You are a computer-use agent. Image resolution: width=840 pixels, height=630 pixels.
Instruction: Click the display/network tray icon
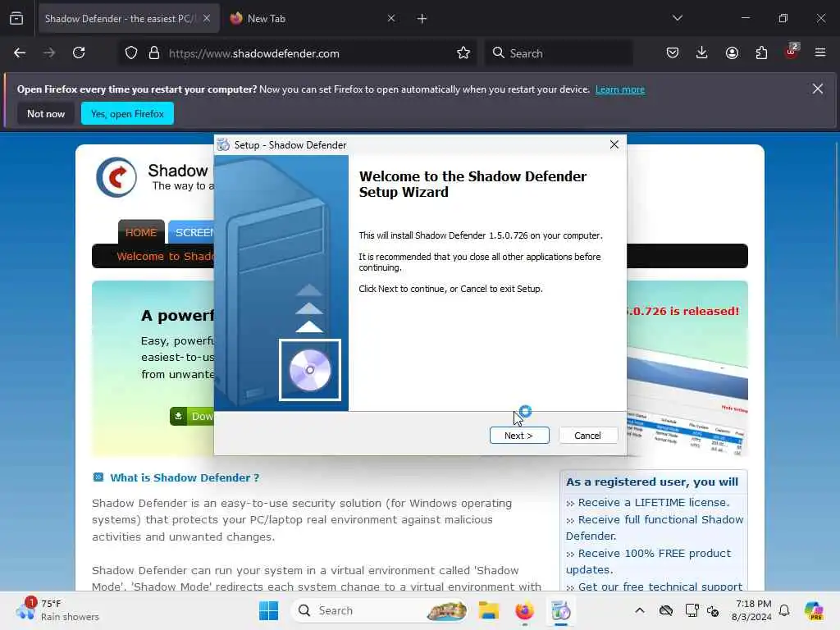tap(692, 610)
